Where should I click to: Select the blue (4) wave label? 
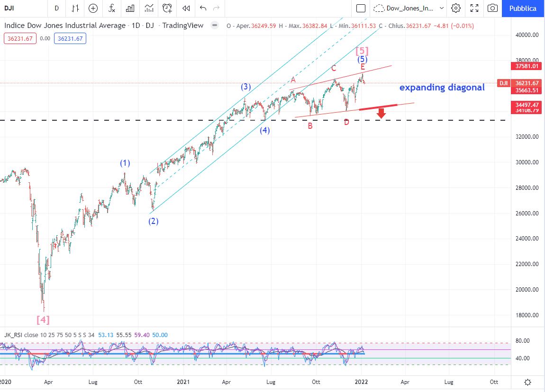[265, 130]
